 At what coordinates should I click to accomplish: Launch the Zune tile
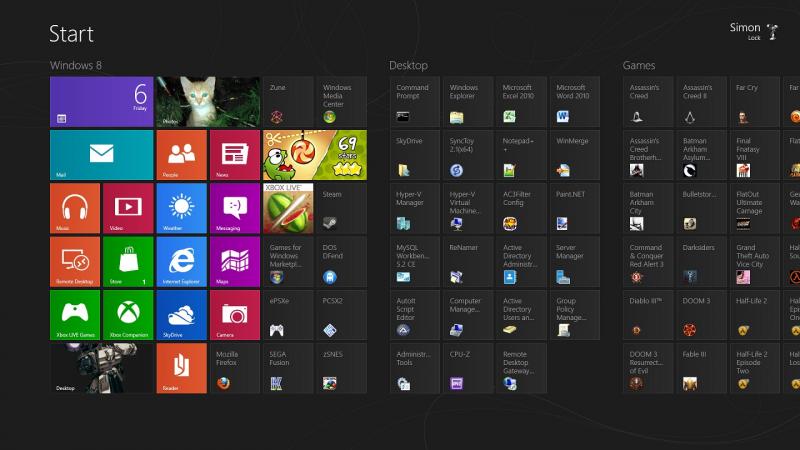coord(288,102)
